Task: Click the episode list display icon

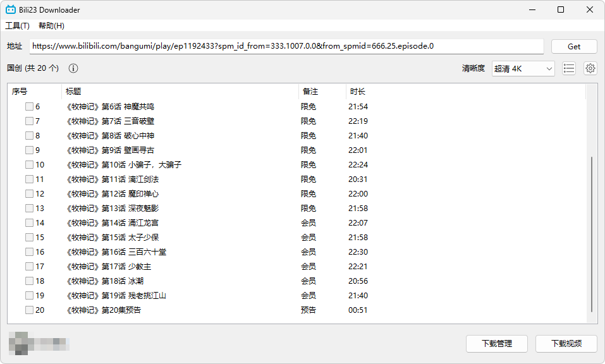Action: click(x=568, y=68)
